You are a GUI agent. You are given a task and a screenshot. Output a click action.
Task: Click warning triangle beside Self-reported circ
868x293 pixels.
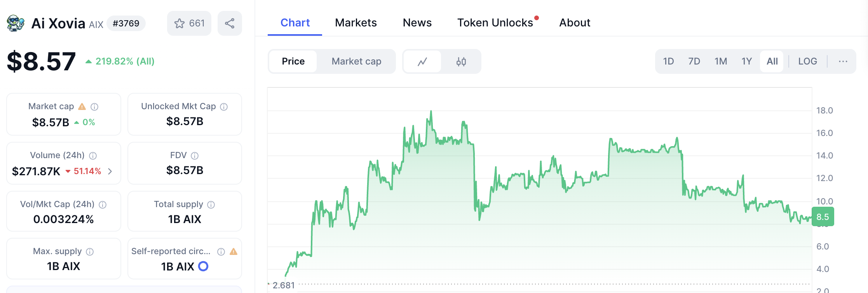coord(234,251)
